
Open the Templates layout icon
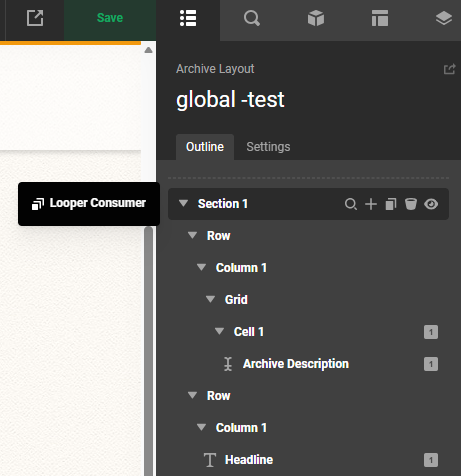pyautogui.click(x=380, y=18)
